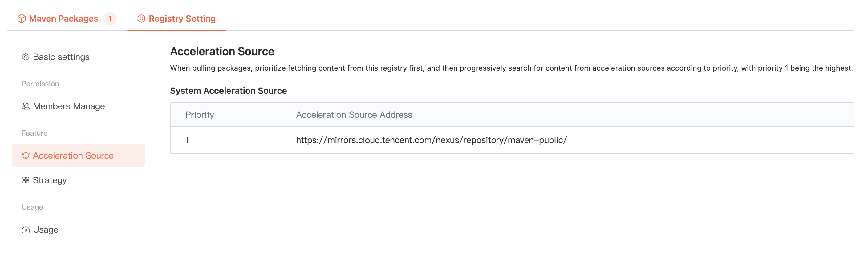The height and width of the screenshot is (272, 868).
Task: Click the Priority column header
Action: [x=200, y=115]
